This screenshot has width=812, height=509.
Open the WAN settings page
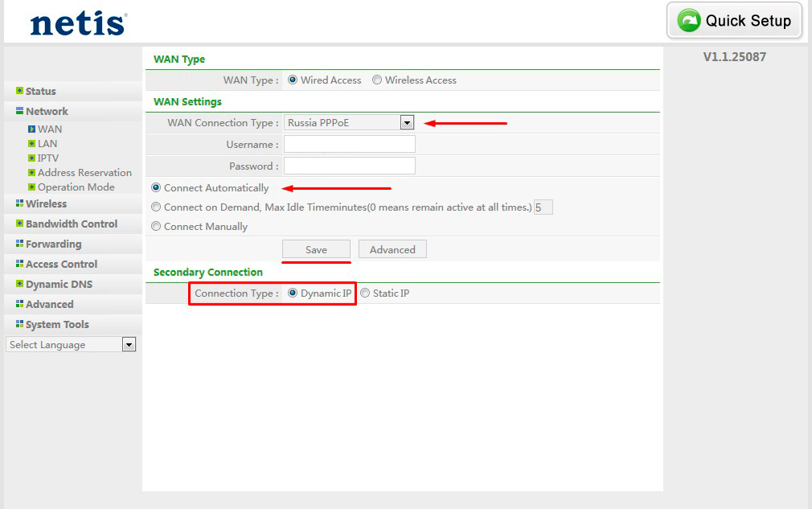point(48,129)
